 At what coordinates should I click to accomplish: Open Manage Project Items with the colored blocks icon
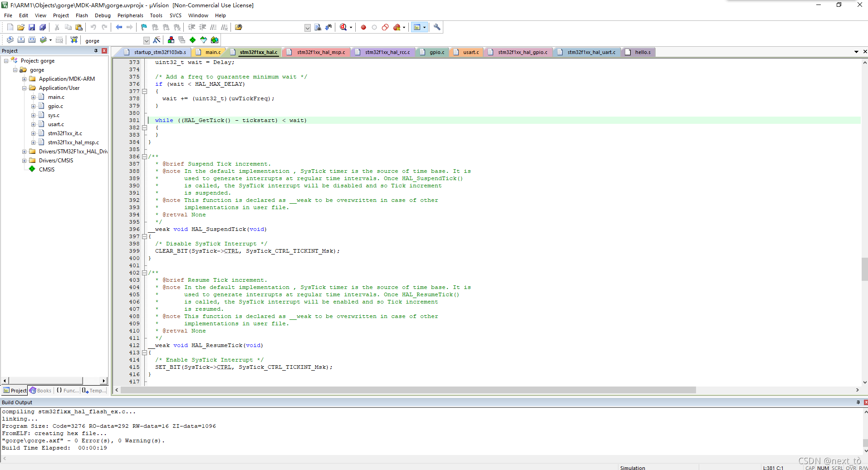(171, 40)
